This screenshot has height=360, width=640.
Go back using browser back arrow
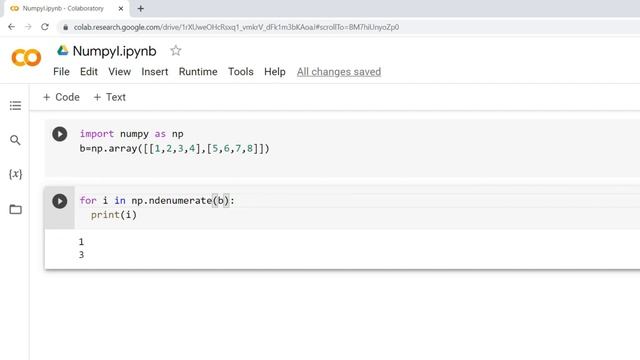11,27
